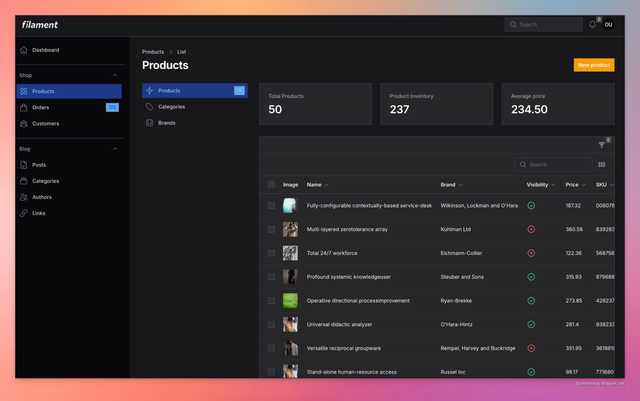Click price '315.93'
This screenshot has width=640, height=401.
coord(573,277)
